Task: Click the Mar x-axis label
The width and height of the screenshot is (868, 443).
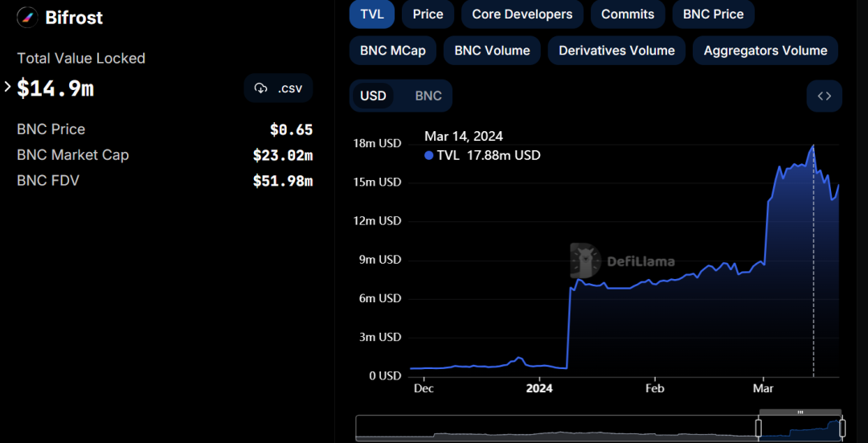Action: pos(764,389)
